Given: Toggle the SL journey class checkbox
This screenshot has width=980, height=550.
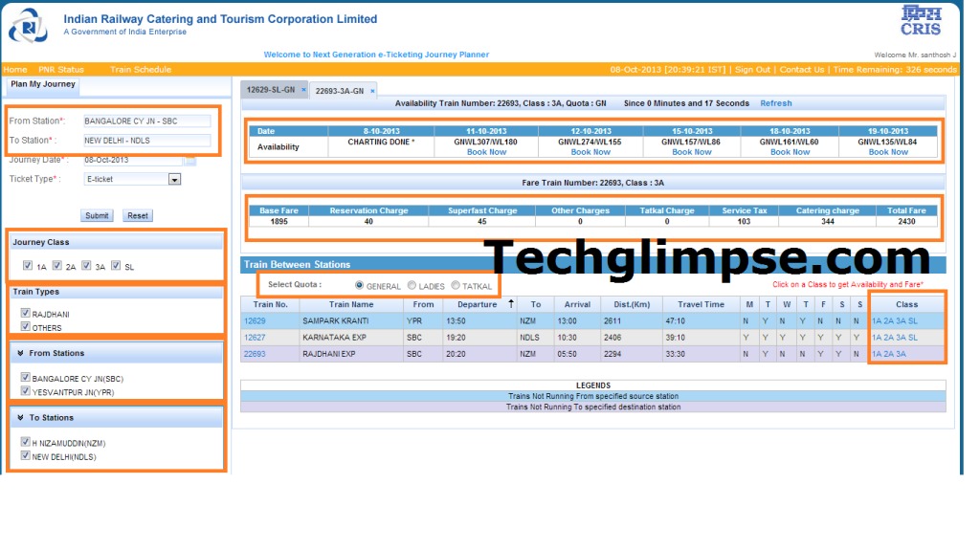Looking at the screenshot, I should click(x=116, y=266).
